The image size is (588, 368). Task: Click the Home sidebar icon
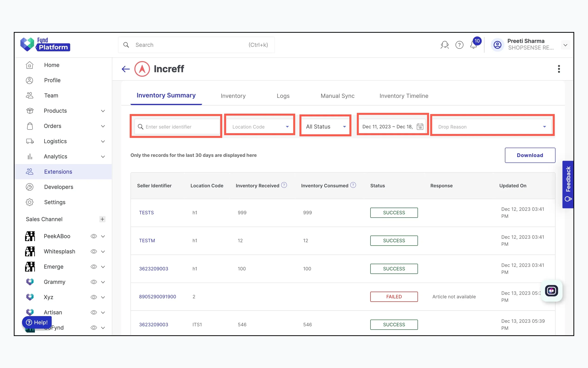coord(30,65)
